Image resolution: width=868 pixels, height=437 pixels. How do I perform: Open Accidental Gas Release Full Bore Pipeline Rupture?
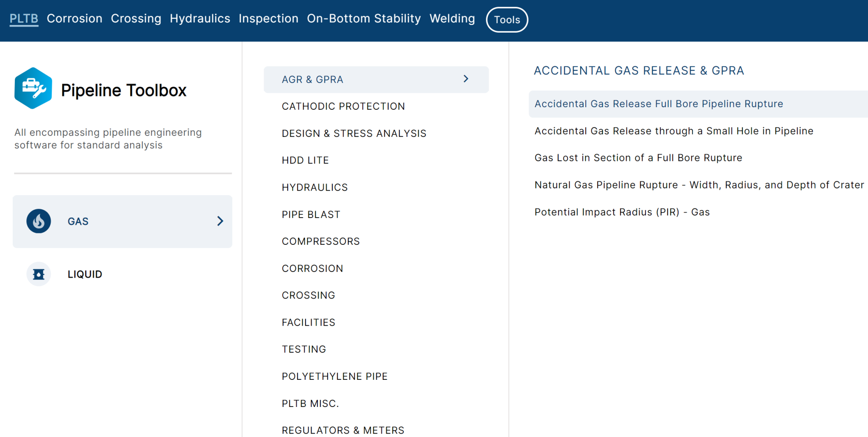click(x=659, y=104)
